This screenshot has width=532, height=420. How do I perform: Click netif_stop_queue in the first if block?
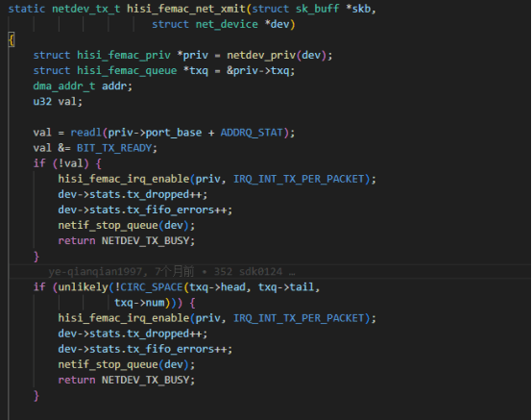[108, 226]
